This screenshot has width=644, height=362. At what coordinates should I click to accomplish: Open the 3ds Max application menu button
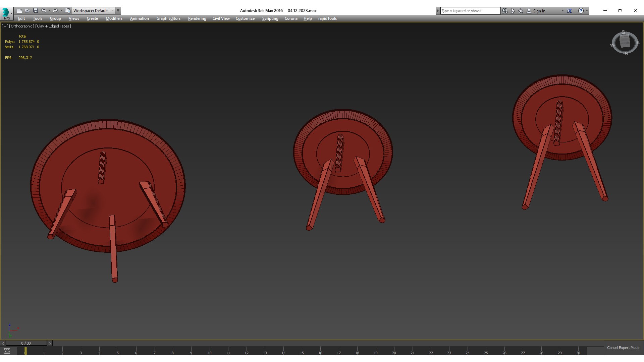pyautogui.click(x=7, y=13)
